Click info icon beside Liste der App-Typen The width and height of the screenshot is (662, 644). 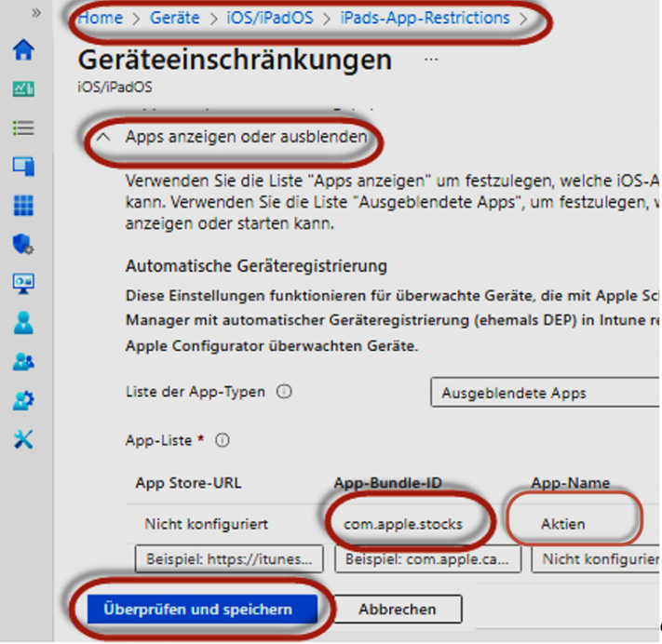point(285,392)
